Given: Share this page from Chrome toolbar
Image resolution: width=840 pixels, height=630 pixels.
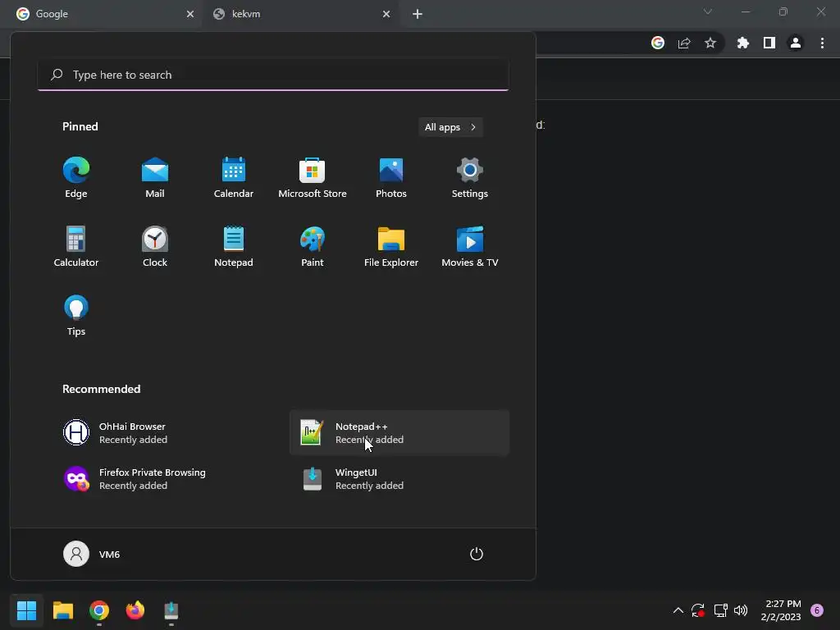Looking at the screenshot, I should pos(684,43).
